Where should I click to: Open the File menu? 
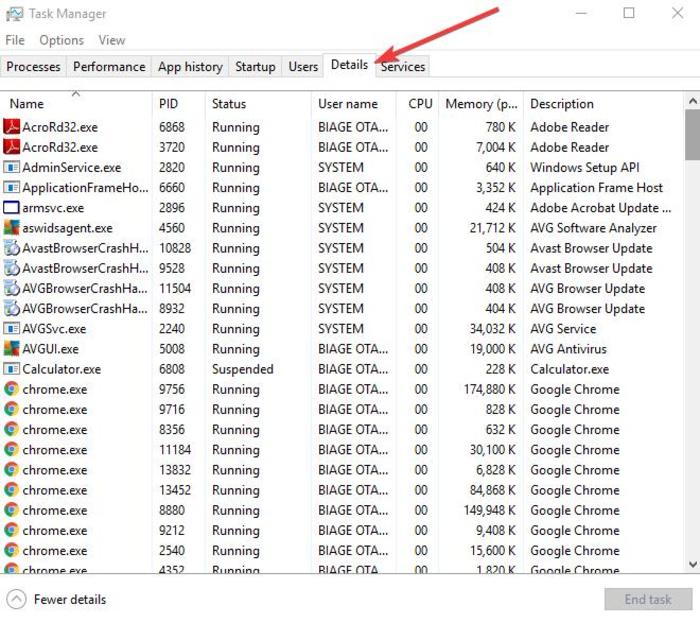[15, 40]
